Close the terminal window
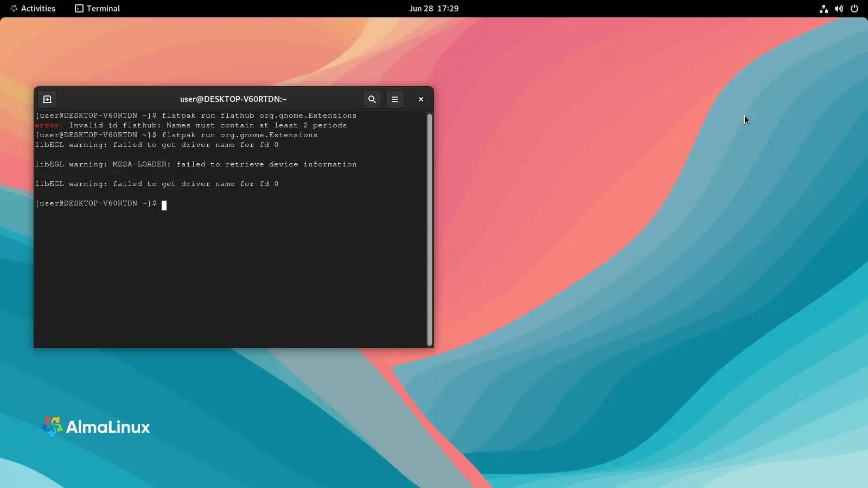Viewport: 868px width, 488px height. point(420,99)
